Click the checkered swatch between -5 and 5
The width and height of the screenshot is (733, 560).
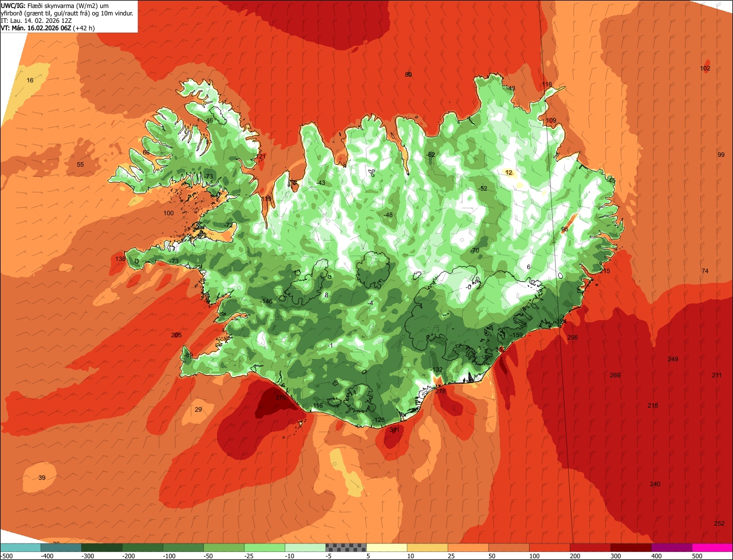[x=346, y=547]
